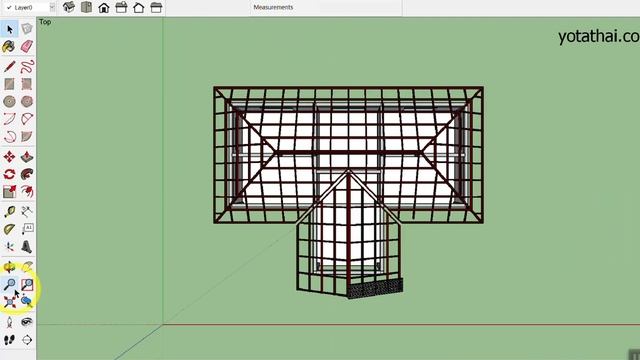Select the Paint Bucket tool
This screenshot has width=640, height=360.
(9, 47)
